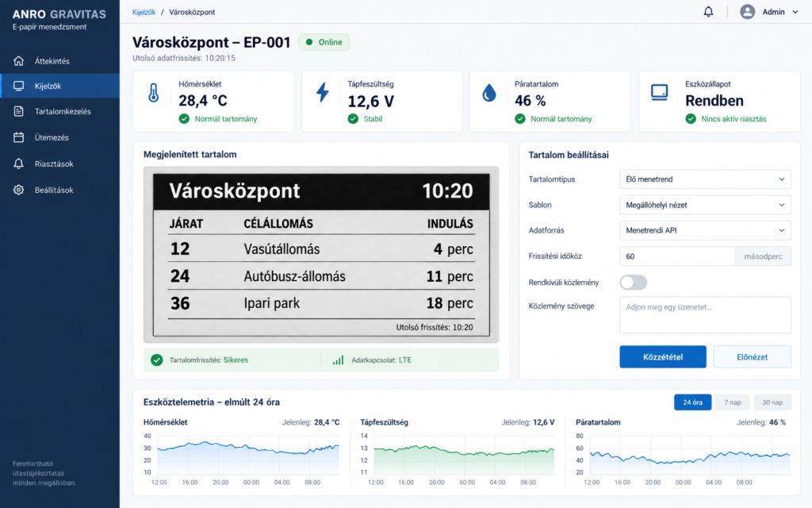
Task: Click the '12,6 V' card value
Action: (x=370, y=101)
